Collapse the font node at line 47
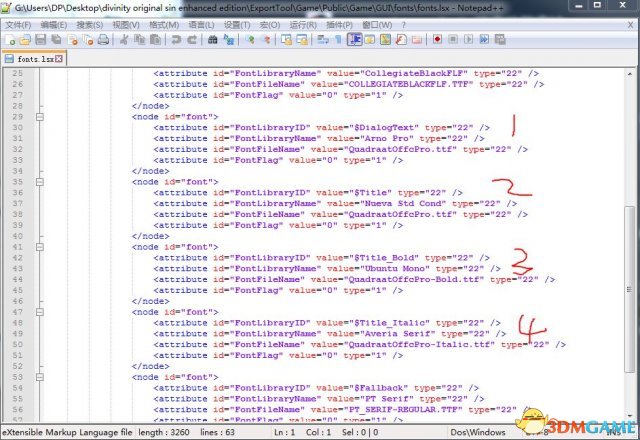The width and height of the screenshot is (640, 440). (x=40, y=312)
